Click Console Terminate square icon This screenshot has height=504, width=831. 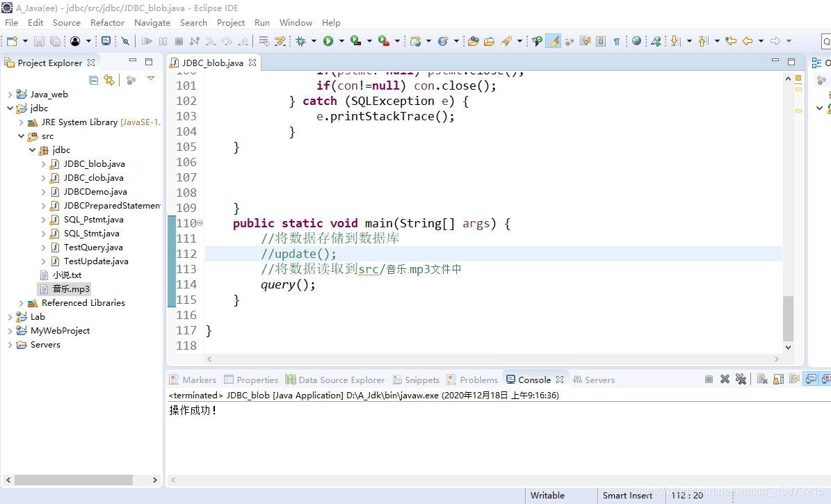(709, 379)
